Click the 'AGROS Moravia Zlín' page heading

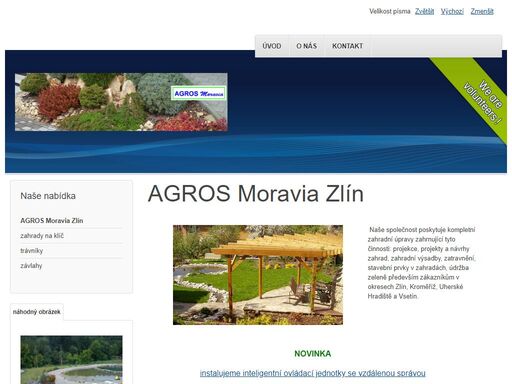coord(256,193)
